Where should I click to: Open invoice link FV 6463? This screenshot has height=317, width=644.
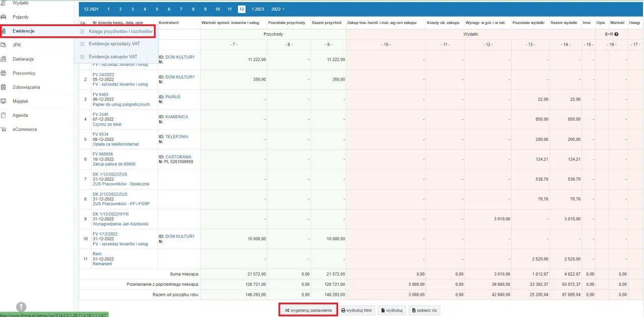(x=100, y=95)
